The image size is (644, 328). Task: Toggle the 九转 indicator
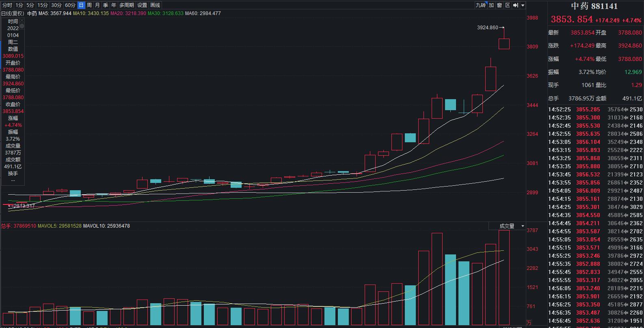[x=481, y=5]
